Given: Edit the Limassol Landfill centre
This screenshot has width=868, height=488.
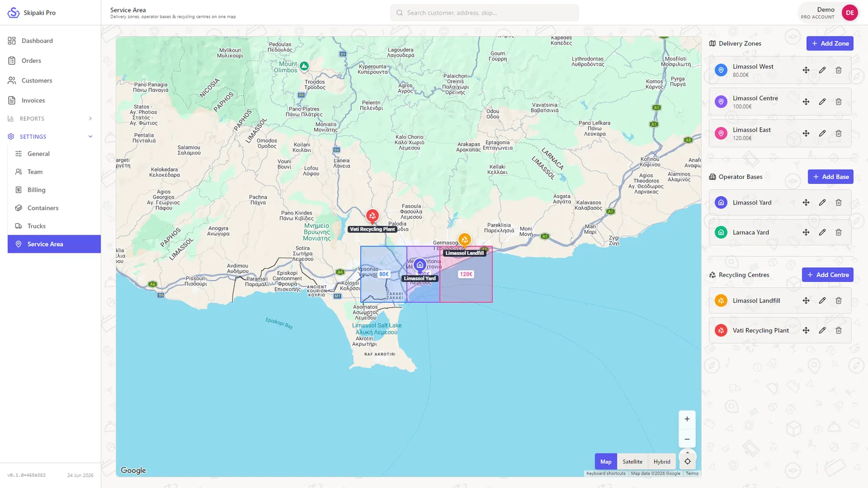Looking at the screenshot, I should pyautogui.click(x=822, y=300).
